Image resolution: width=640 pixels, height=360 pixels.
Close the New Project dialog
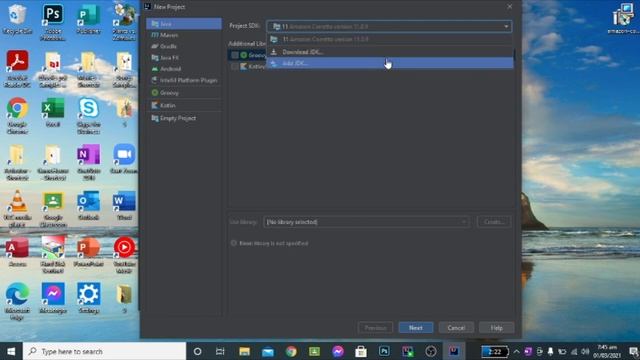pos(509,7)
